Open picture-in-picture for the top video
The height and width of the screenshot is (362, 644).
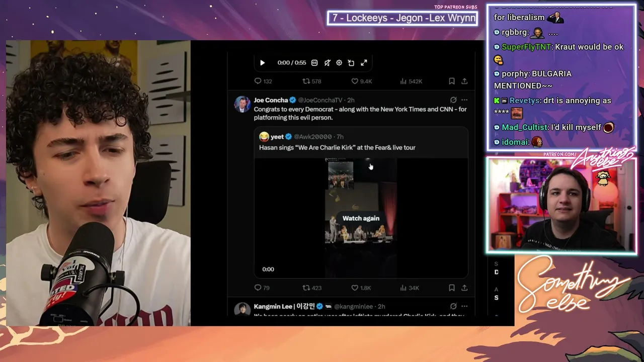(351, 63)
